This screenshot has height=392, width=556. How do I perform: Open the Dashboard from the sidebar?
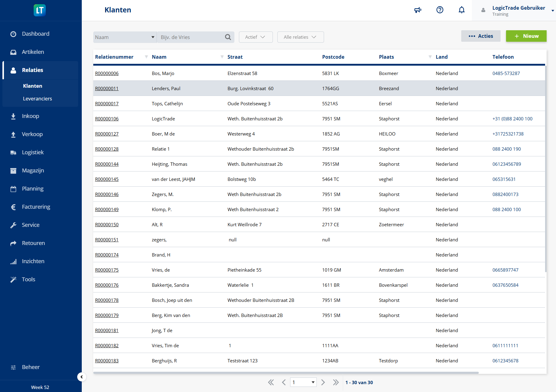click(35, 34)
